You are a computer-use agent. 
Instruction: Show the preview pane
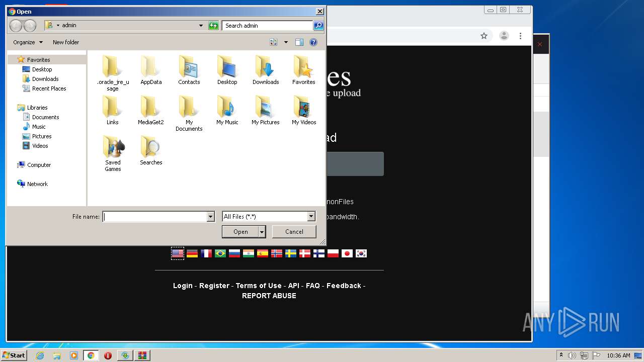299,42
